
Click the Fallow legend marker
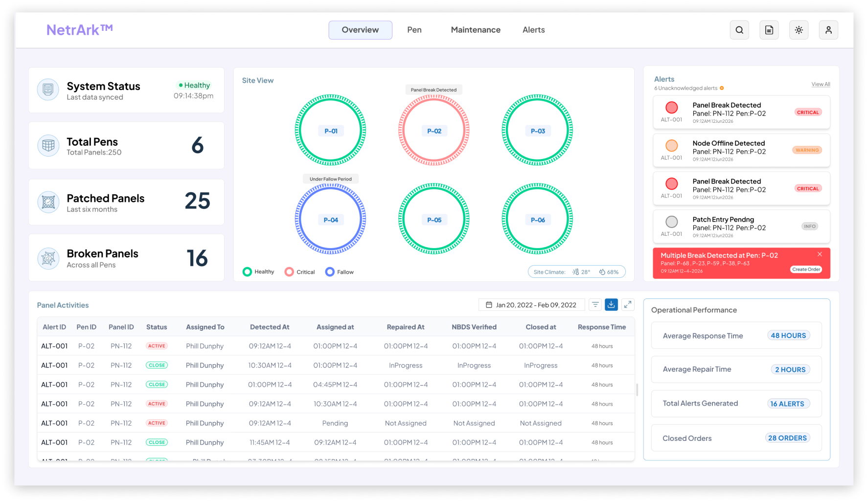click(330, 272)
